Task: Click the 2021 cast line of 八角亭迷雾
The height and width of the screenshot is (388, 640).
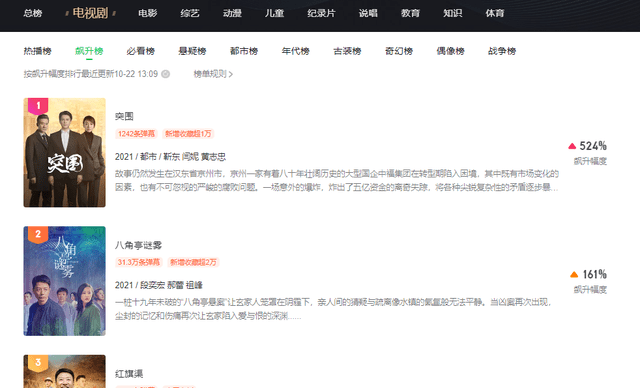Action: tap(159, 285)
